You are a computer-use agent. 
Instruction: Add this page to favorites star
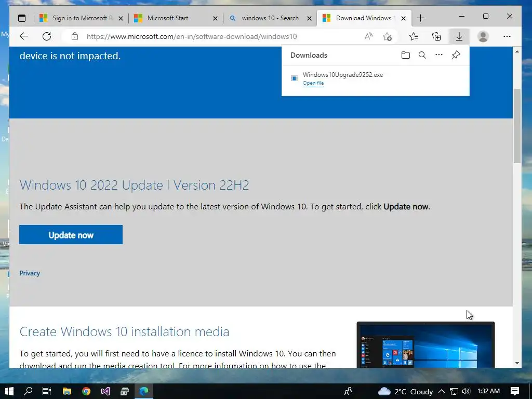pyautogui.click(x=387, y=36)
